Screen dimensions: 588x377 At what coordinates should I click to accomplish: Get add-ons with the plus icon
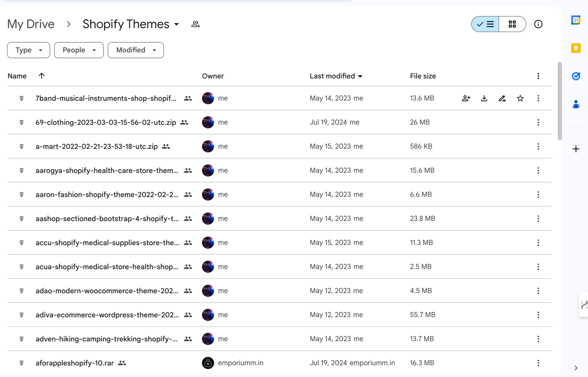click(x=575, y=149)
